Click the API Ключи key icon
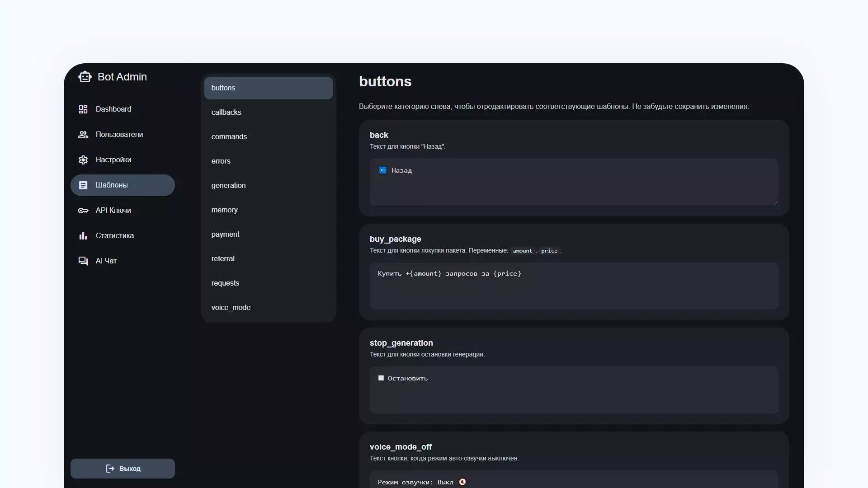This screenshot has width=868, height=488. (x=83, y=211)
